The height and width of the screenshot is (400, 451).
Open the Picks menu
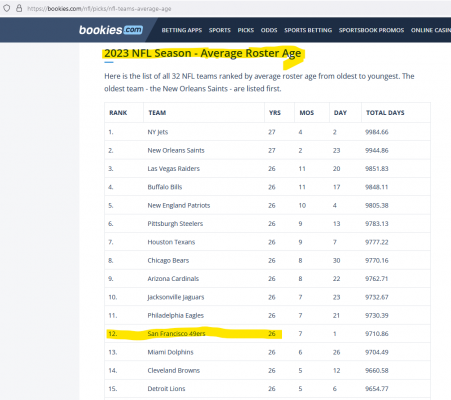246,30
